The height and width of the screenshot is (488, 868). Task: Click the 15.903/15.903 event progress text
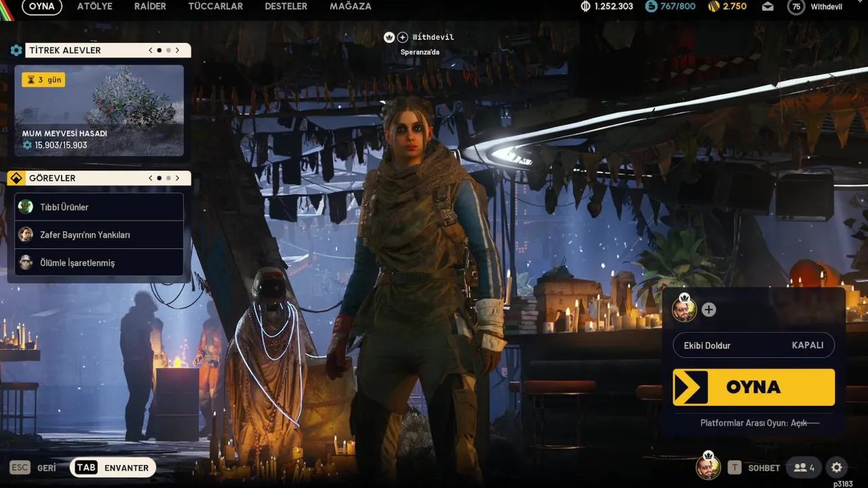pyautogui.click(x=61, y=145)
